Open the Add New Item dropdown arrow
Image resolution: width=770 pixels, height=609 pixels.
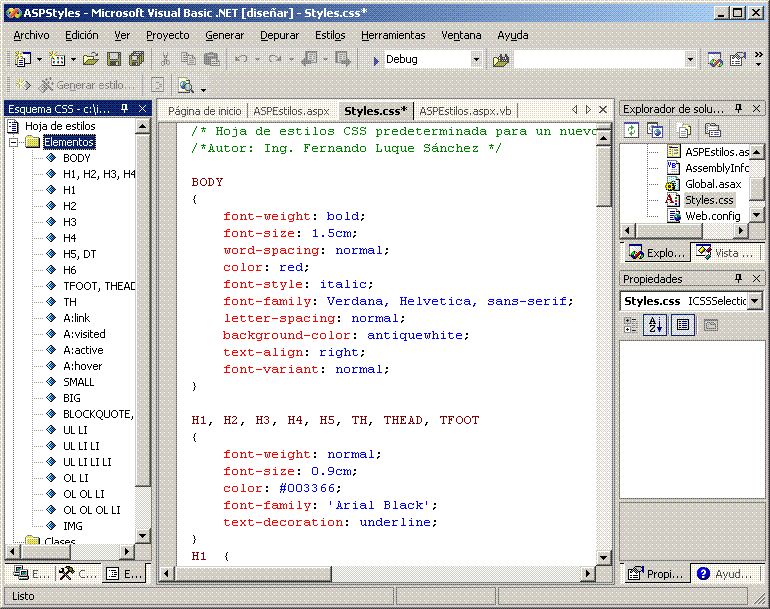(x=73, y=60)
